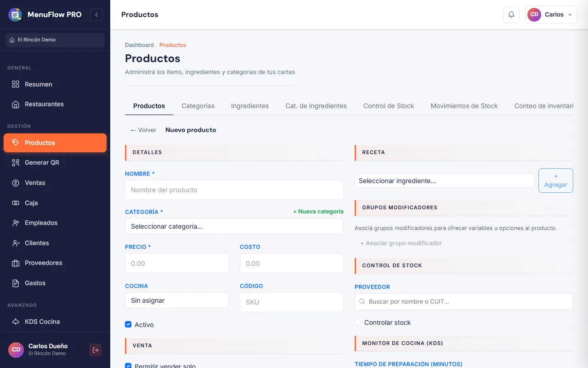
Task: Open the Seleccionar categoría dropdown
Action: [234, 226]
